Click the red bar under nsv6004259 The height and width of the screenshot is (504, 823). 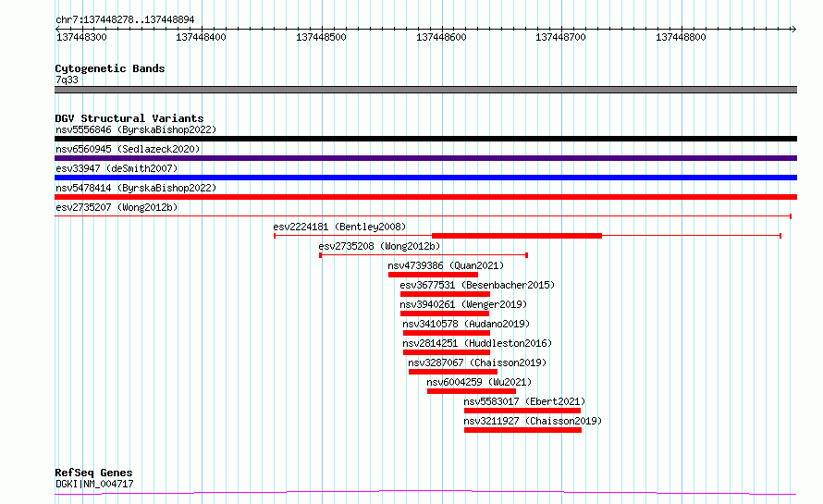click(x=472, y=392)
